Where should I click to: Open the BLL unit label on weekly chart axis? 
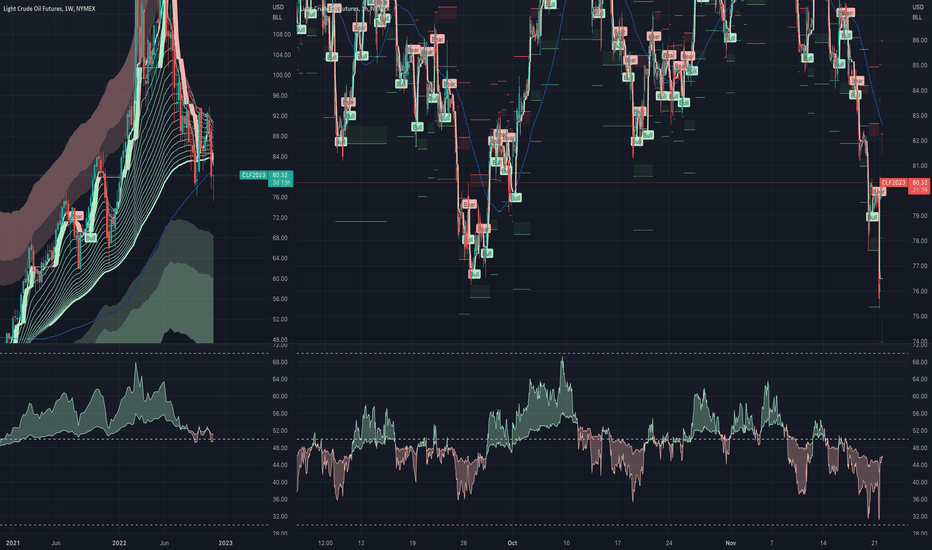click(x=278, y=17)
